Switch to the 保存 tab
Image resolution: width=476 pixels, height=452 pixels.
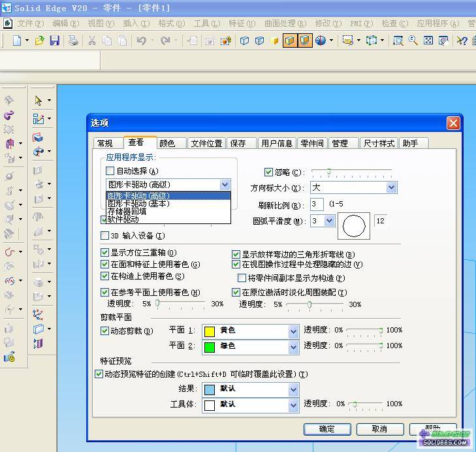(x=242, y=143)
